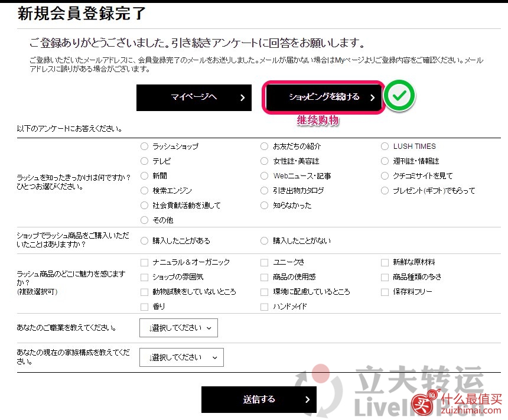This screenshot has width=508, height=420.
Task: Select 購入したことがある radio option
Action: (144, 241)
